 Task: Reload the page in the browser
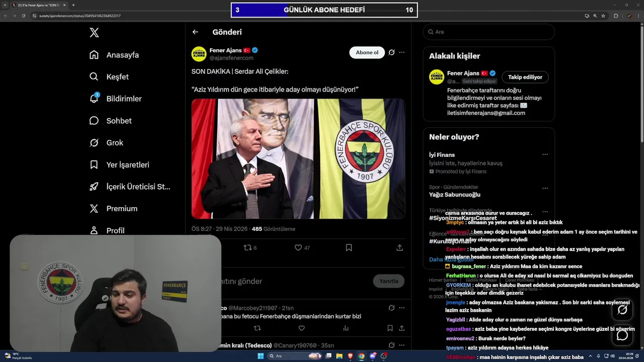[23, 16]
